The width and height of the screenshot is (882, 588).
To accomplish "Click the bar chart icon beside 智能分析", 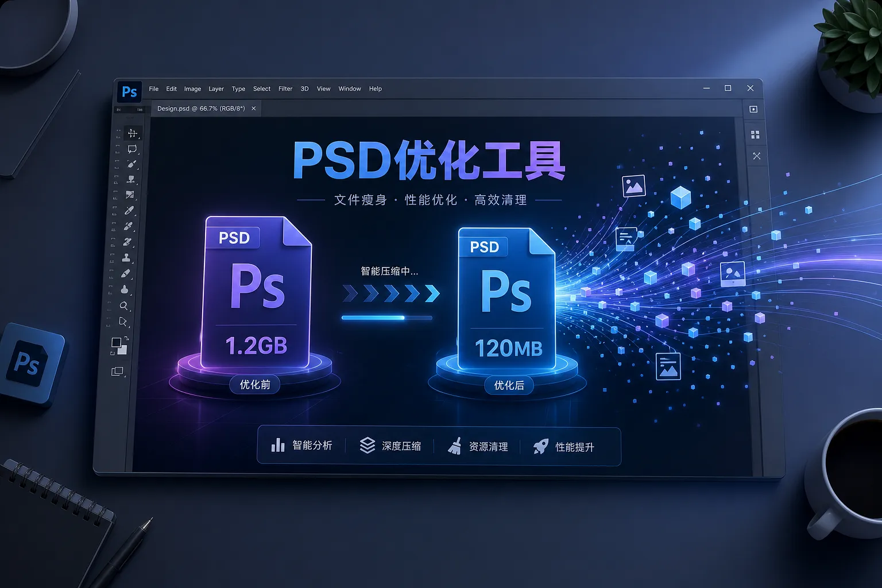I will (x=278, y=445).
